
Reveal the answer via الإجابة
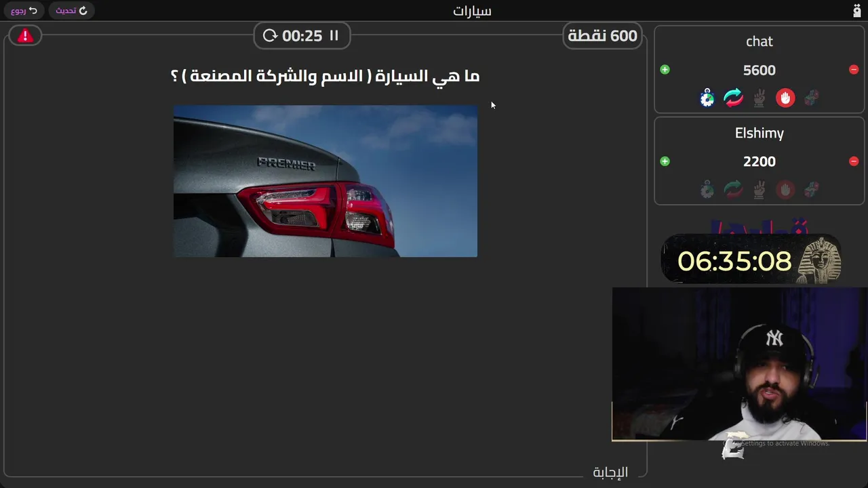[610, 472]
